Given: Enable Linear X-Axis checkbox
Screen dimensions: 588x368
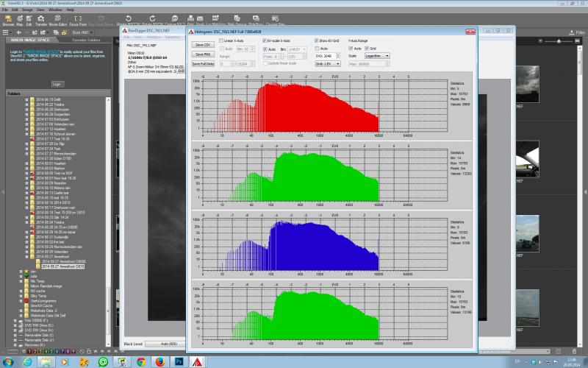Looking at the screenshot, I should [221, 40].
